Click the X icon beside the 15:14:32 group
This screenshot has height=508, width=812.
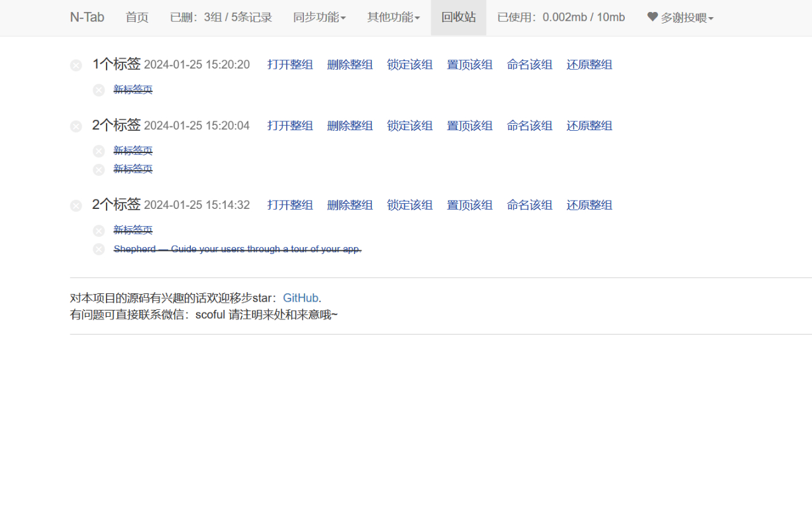tap(75, 205)
